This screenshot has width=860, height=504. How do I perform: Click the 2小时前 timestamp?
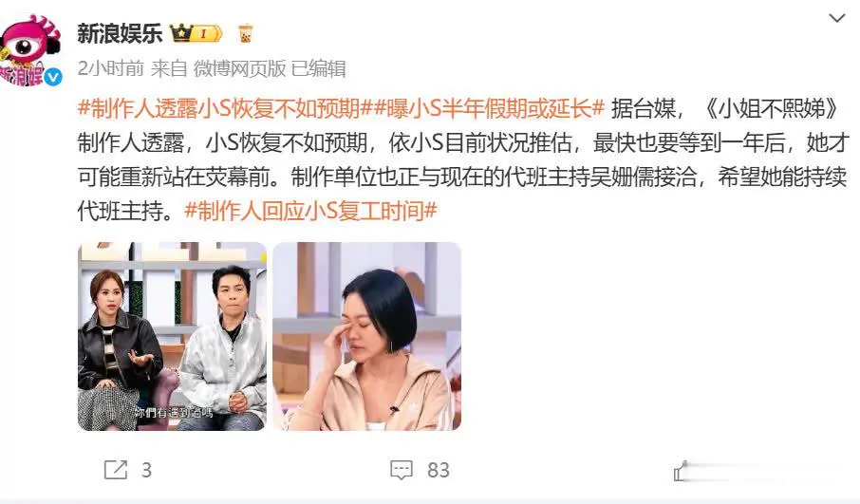[111, 68]
